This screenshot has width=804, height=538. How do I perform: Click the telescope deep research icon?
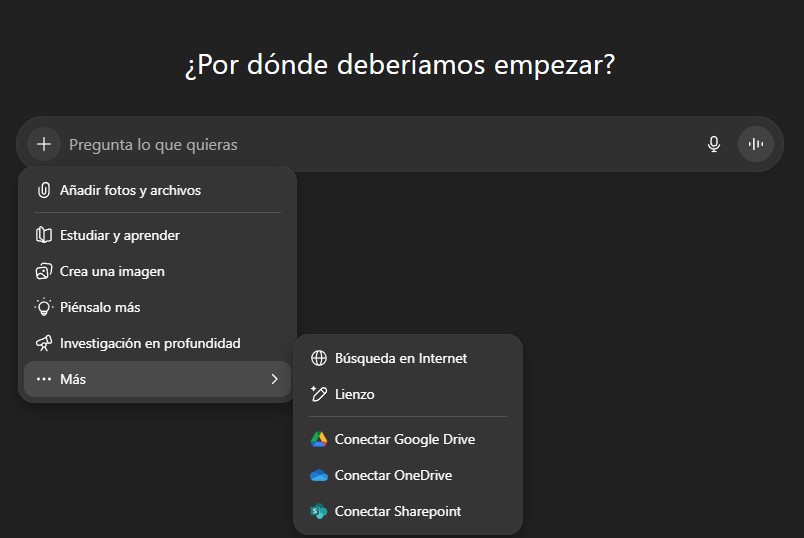[44, 343]
